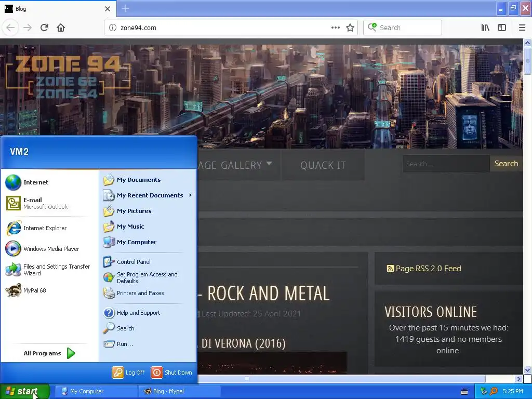Click the taskbar clock showing 5:25 PM
Image resolution: width=532 pixels, height=399 pixels.
(x=513, y=391)
